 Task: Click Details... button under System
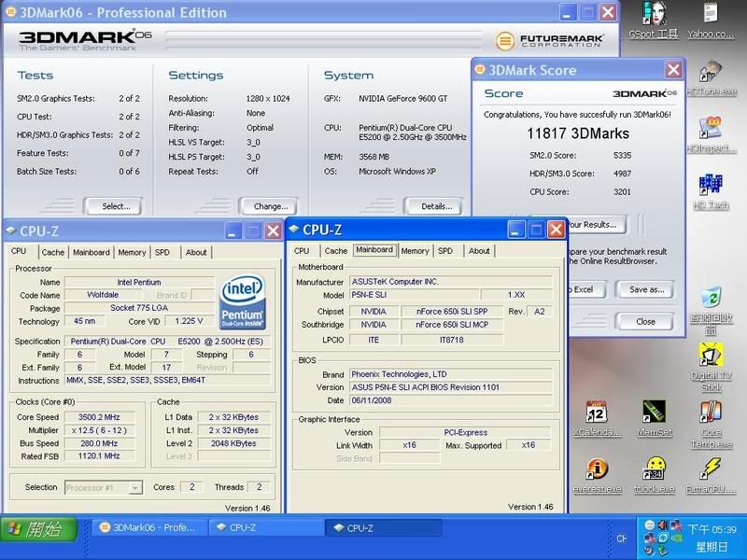[434, 206]
